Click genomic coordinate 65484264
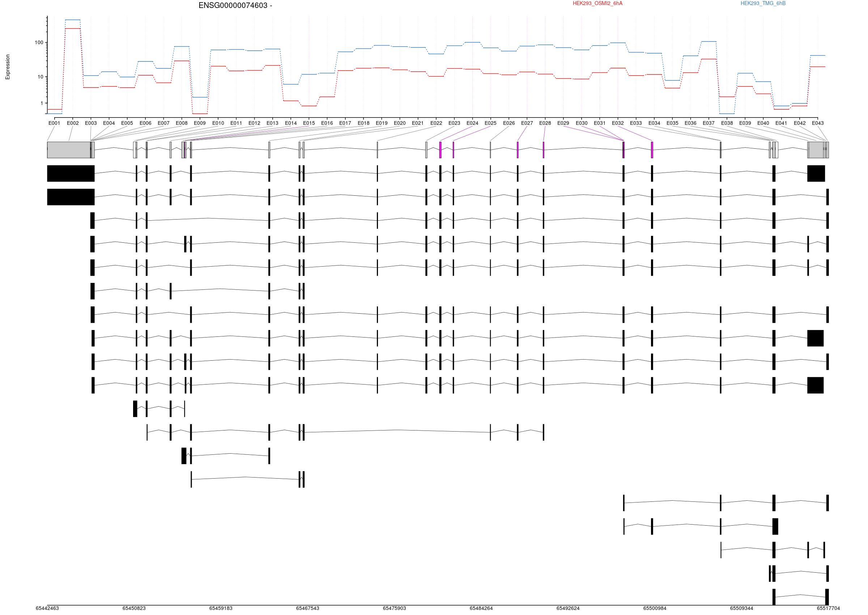Screen dimensions: 868x615 481,608
